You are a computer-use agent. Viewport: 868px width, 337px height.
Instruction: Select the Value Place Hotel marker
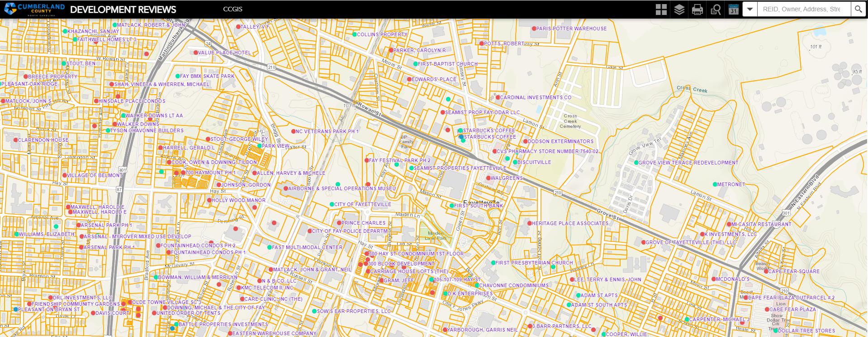[196, 53]
